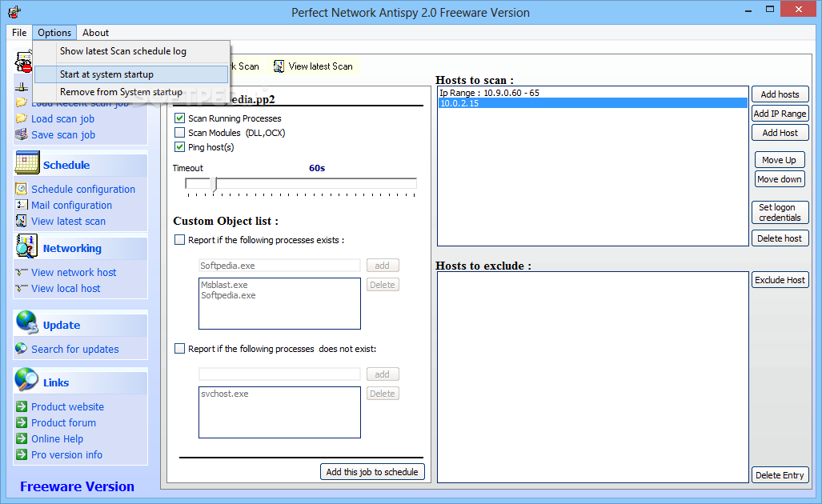Click the Save scan job link

pos(63,135)
